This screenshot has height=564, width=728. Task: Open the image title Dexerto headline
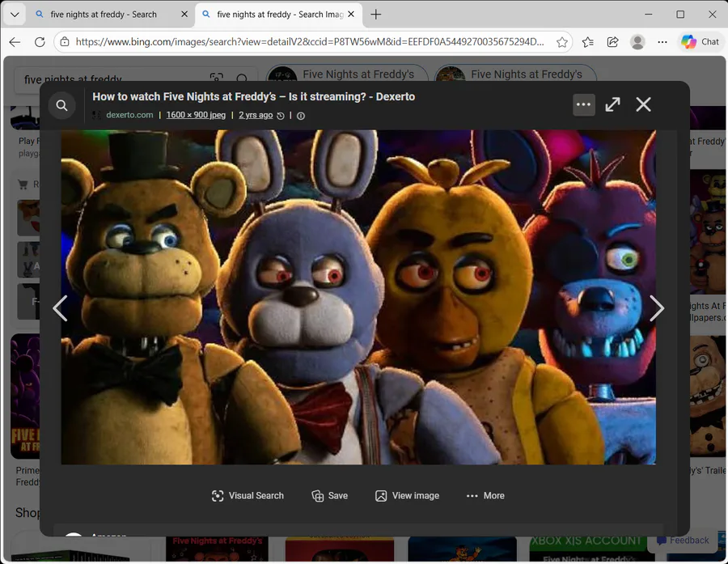coord(253,96)
